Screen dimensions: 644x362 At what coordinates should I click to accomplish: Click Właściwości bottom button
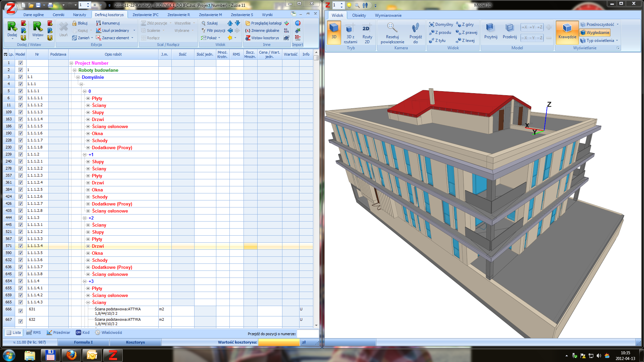coord(108,333)
